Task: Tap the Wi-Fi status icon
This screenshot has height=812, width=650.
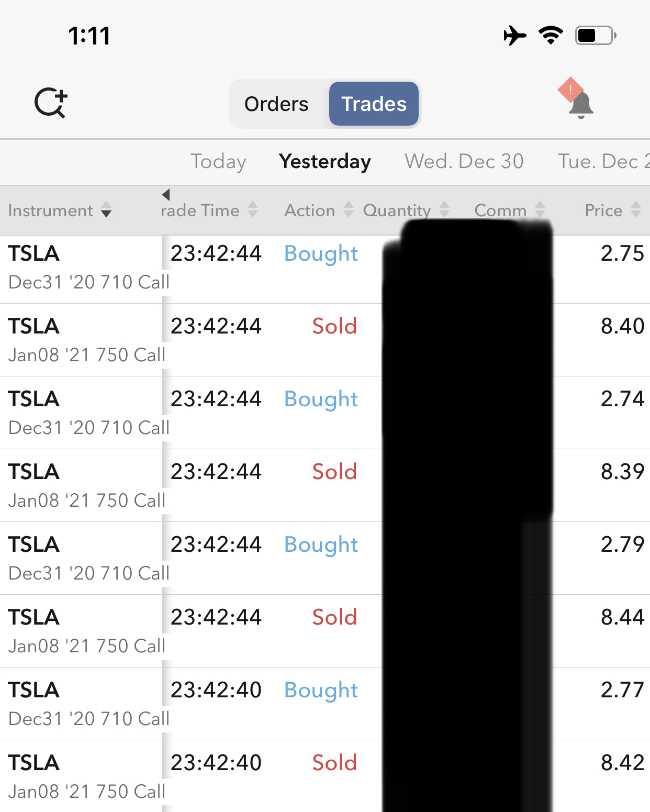Action: coord(551,36)
